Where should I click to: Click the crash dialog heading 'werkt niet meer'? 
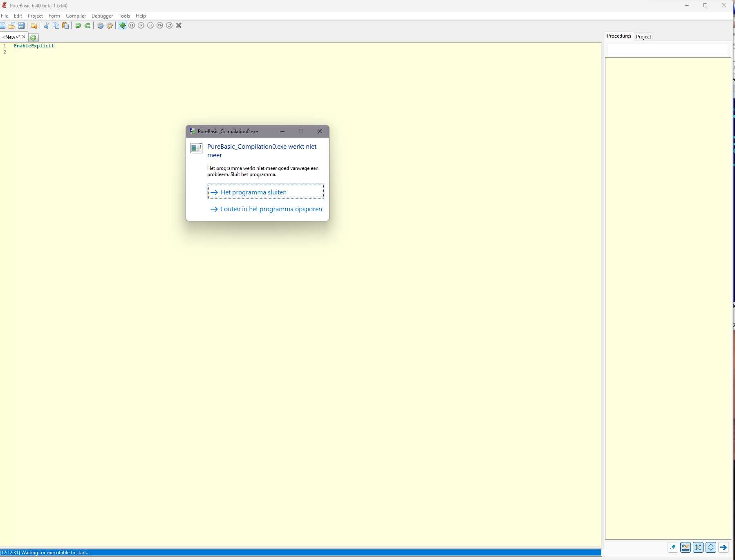click(262, 151)
